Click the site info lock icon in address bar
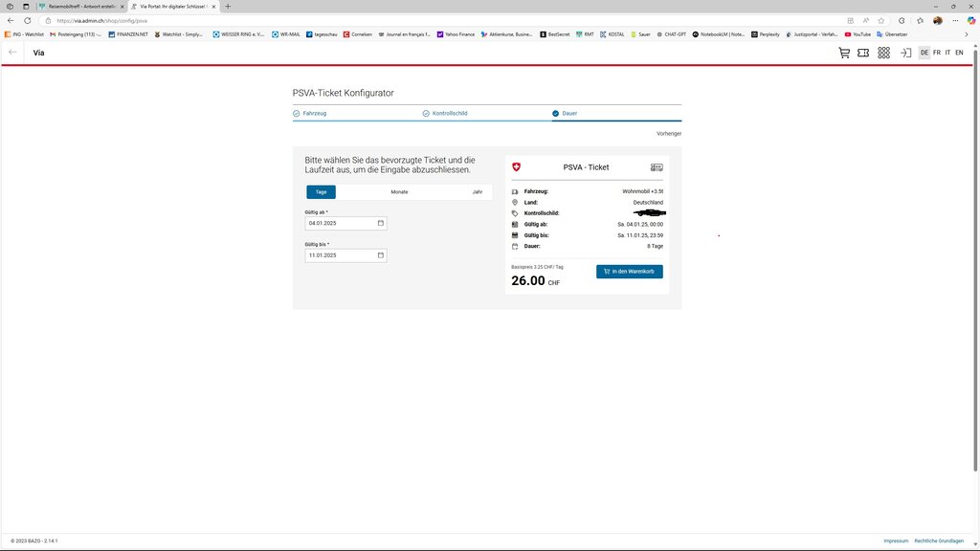Image resolution: width=980 pixels, height=551 pixels. pos(48,21)
